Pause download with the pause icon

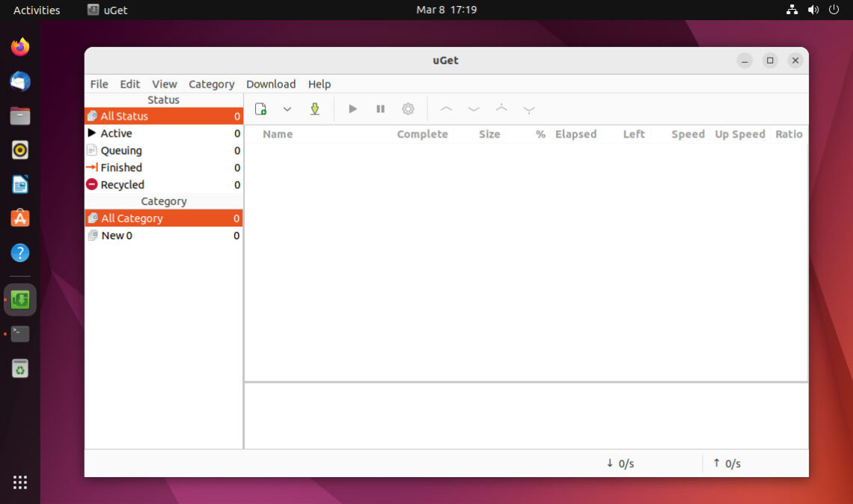point(380,109)
